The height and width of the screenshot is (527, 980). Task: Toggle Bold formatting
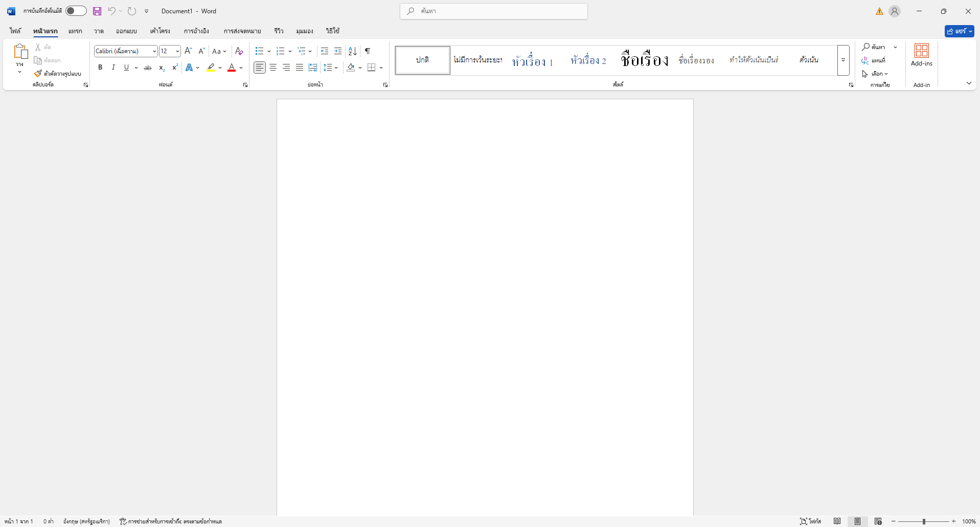coord(100,68)
